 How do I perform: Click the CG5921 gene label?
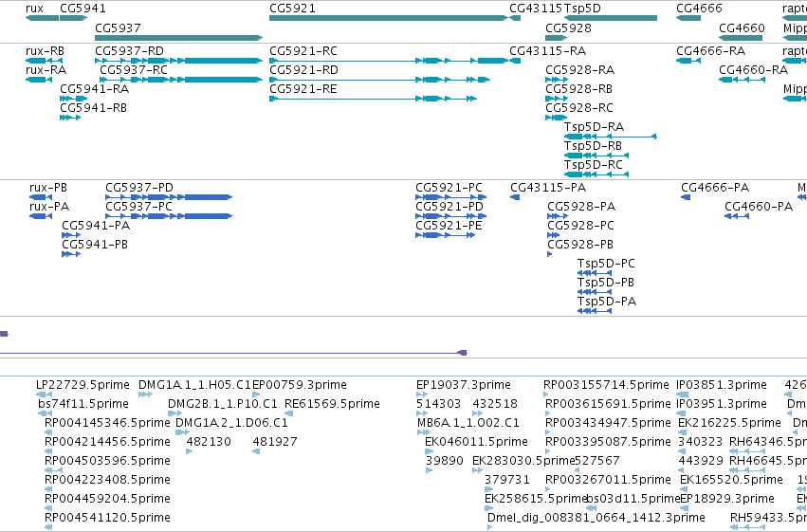292,9
